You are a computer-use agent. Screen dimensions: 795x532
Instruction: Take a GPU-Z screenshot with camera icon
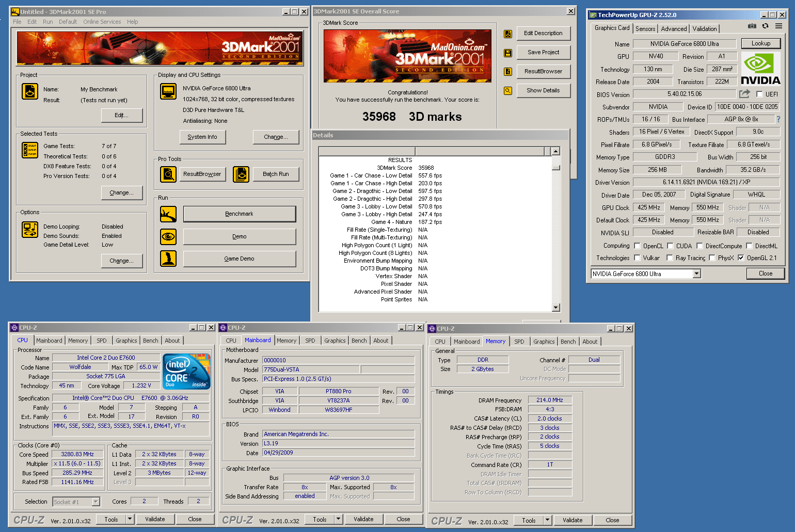pyautogui.click(x=752, y=26)
